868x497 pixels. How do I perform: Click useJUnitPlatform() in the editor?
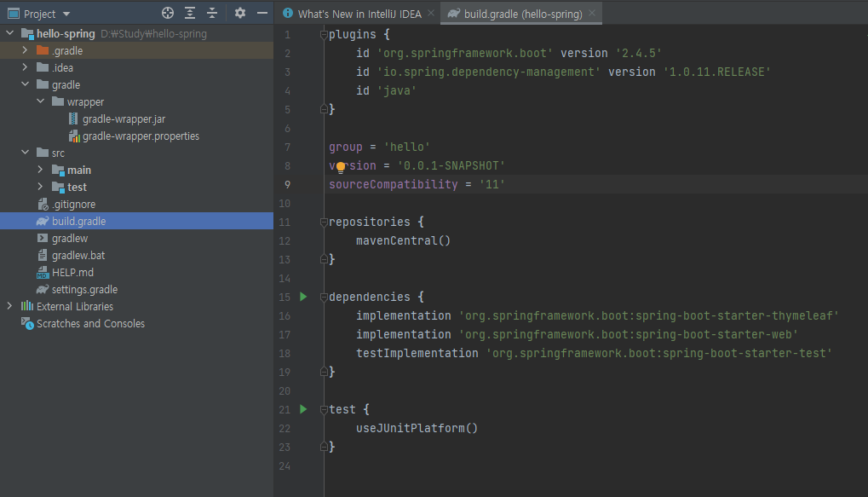(417, 428)
